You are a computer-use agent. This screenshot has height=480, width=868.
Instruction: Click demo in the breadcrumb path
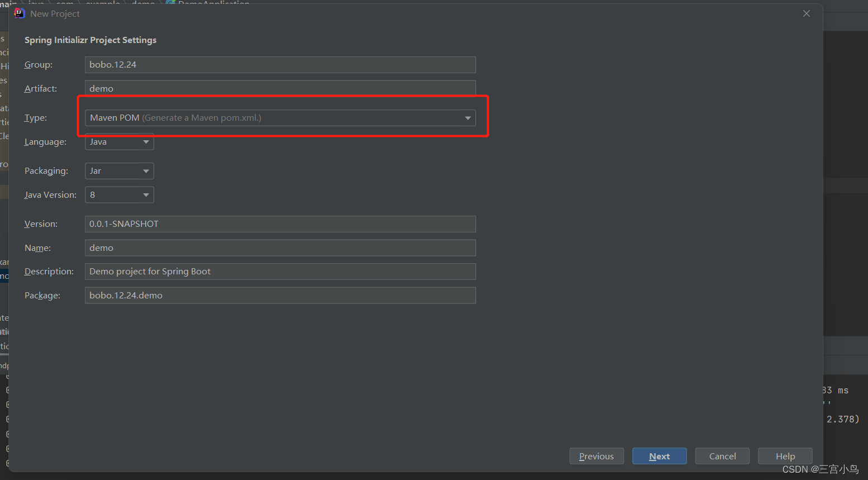(142, 3)
